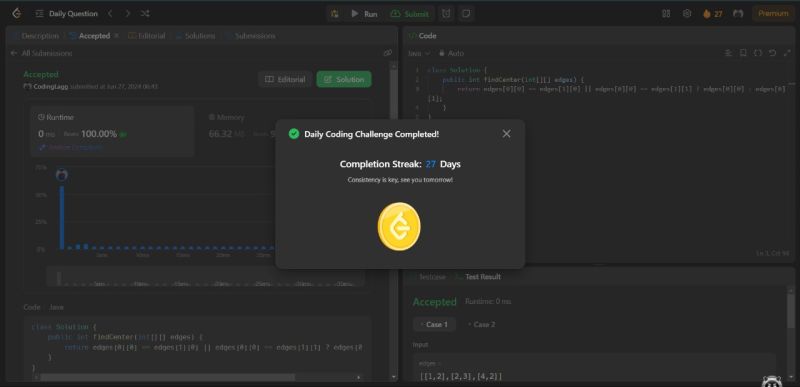Click the green Solution button
This screenshot has width=800, height=387.
click(x=344, y=80)
